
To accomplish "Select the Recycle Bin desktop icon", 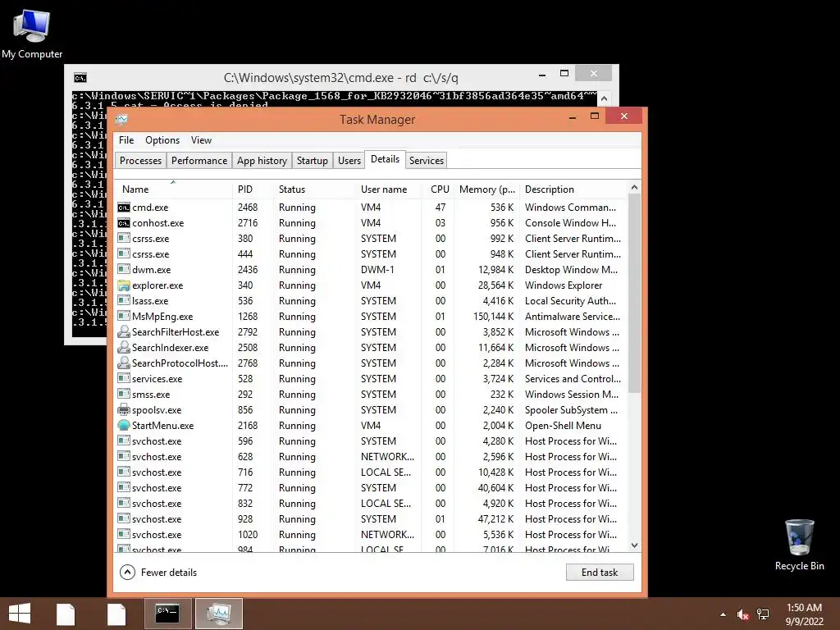I will (x=799, y=545).
